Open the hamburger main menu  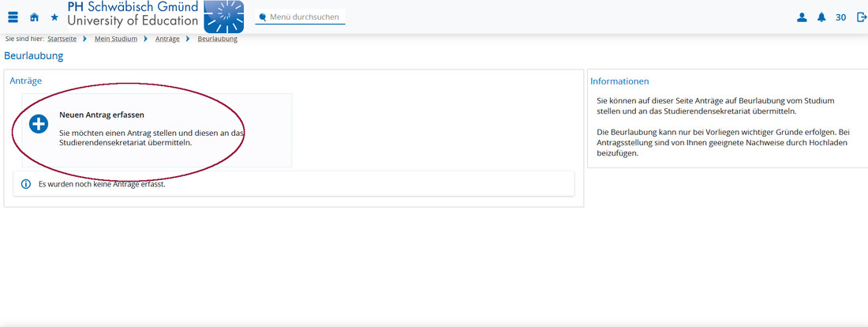click(13, 17)
